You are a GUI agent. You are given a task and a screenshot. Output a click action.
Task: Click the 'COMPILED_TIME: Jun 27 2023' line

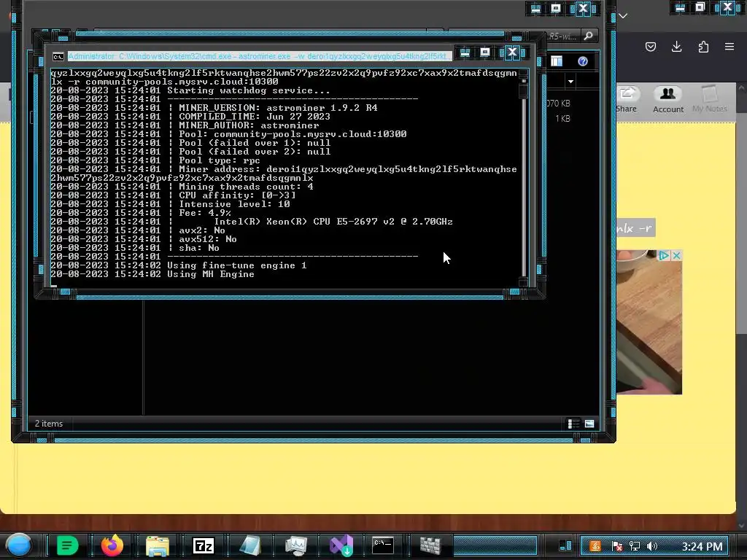tap(255, 117)
